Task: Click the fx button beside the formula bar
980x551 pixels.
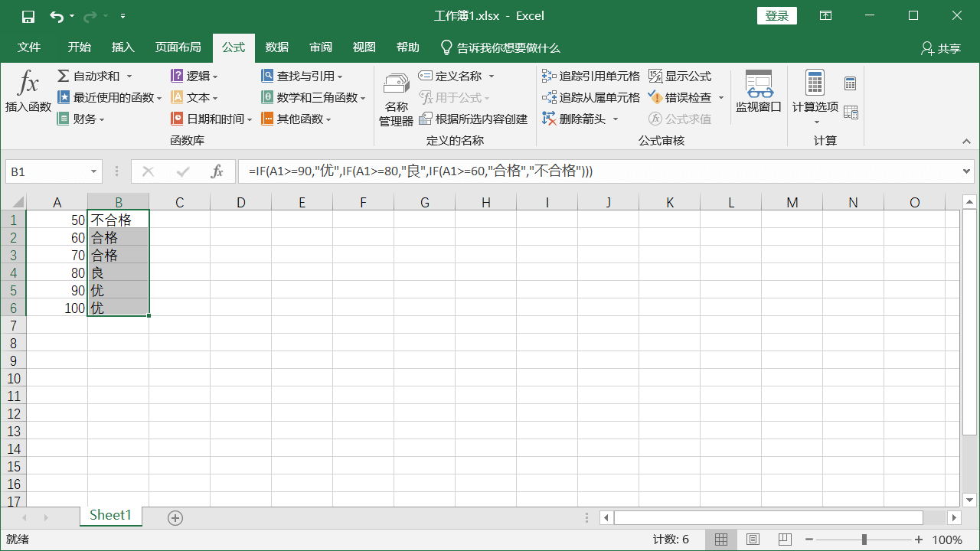Action: pyautogui.click(x=217, y=171)
